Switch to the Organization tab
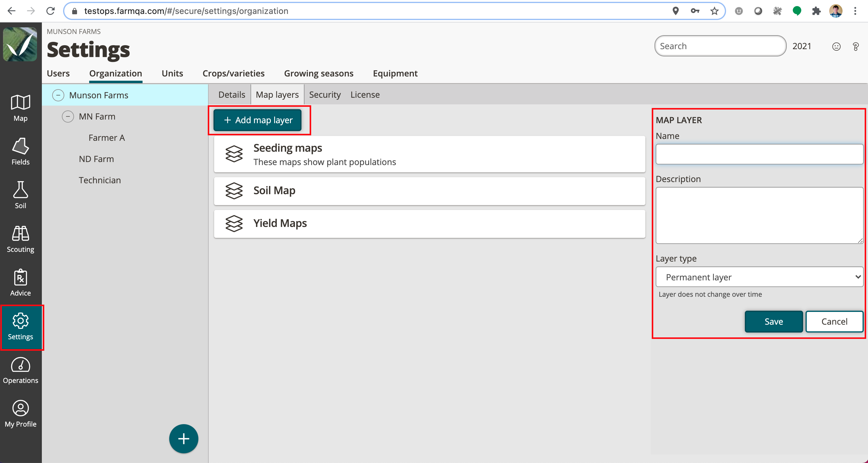868x463 pixels. [x=116, y=73]
